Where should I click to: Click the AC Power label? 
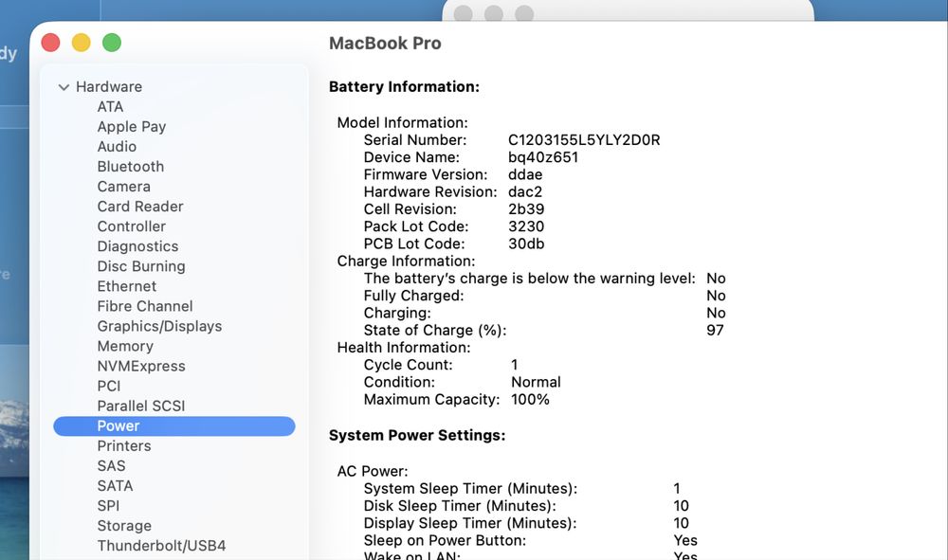point(373,471)
